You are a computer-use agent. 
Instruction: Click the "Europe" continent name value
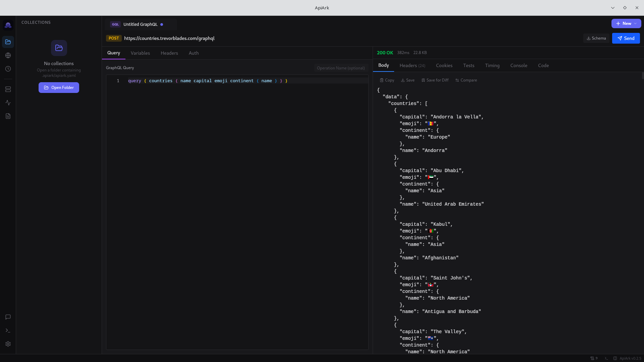[439, 137]
